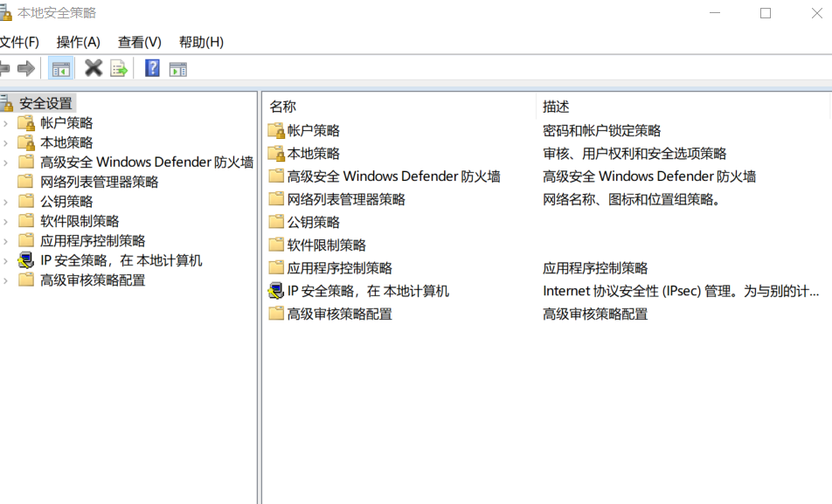The image size is (832, 504).
Task: Click the Back arrow toolbar icon
Action: tap(4, 68)
